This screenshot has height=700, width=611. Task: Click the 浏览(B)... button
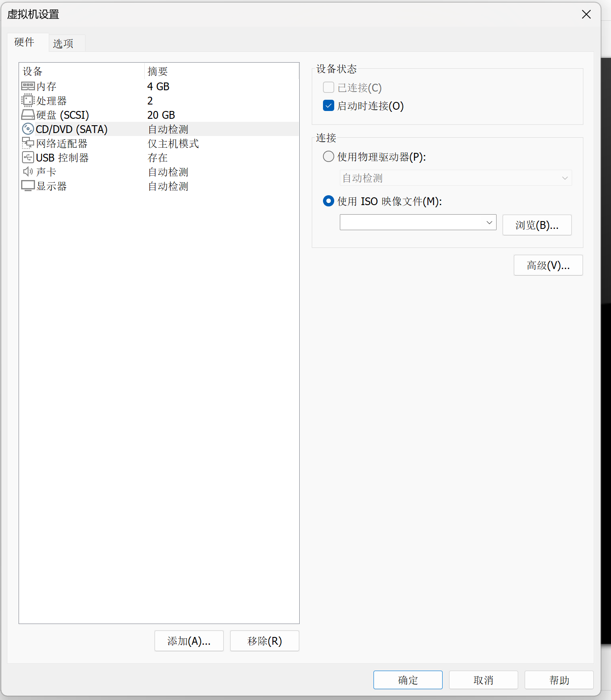537,225
